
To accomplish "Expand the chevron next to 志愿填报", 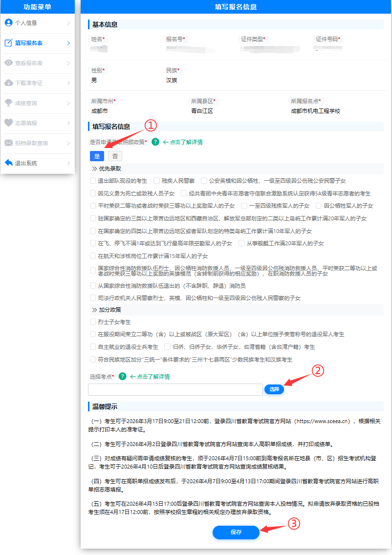I will tap(69, 123).
